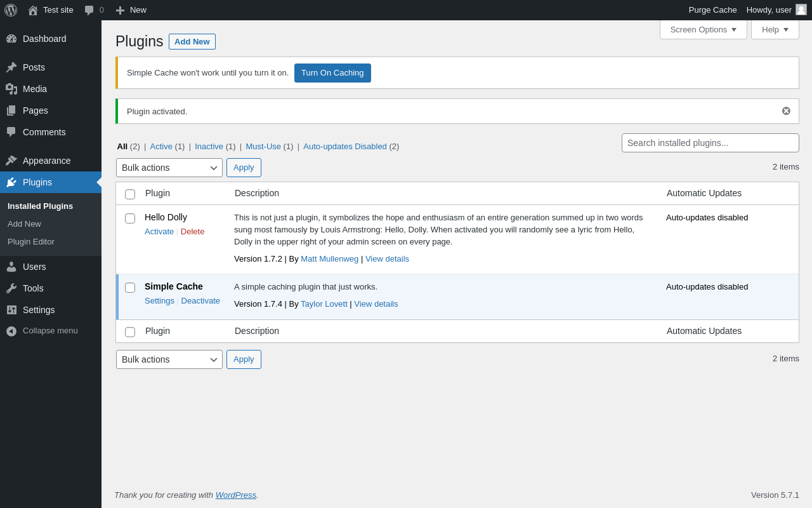Open Appearance menu item

(x=51, y=161)
